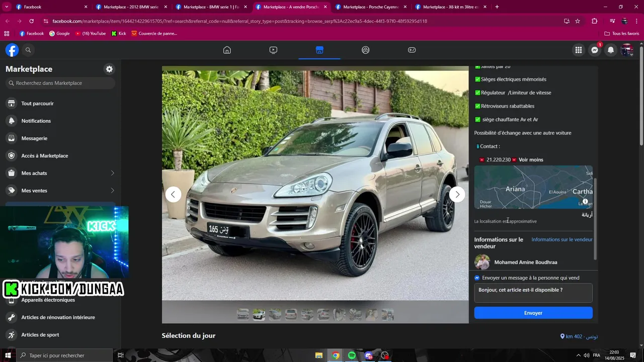The image size is (644, 362).
Task: Open Windows Task View
Action: click(121, 355)
